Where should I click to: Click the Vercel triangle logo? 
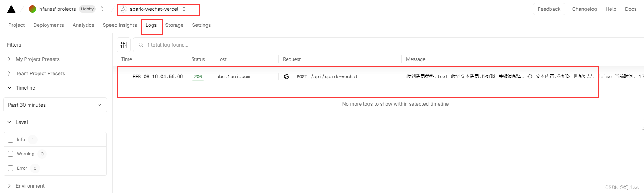pyautogui.click(x=11, y=9)
